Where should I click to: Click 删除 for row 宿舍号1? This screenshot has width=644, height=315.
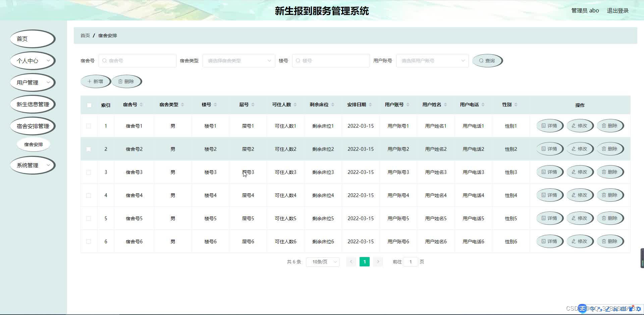pyautogui.click(x=610, y=126)
